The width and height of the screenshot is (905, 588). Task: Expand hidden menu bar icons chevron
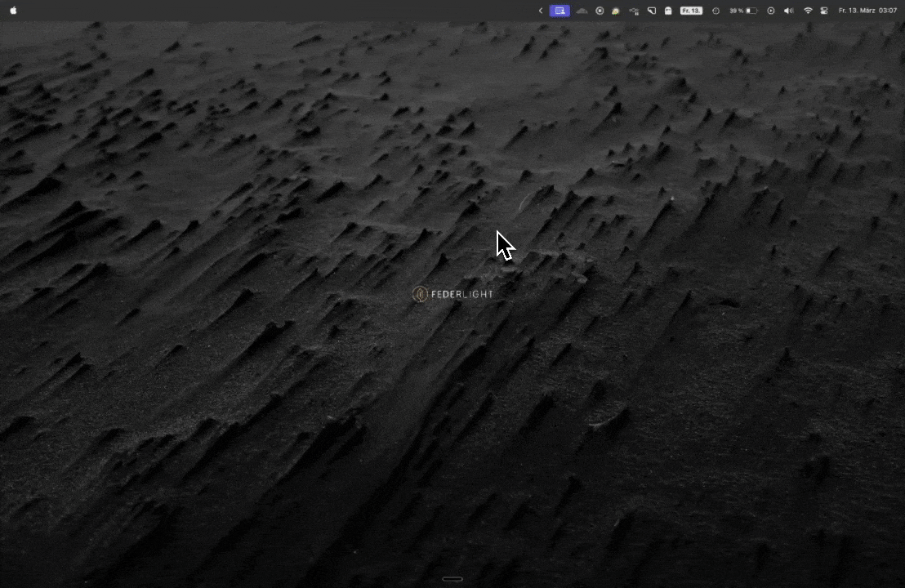click(x=540, y=11)
